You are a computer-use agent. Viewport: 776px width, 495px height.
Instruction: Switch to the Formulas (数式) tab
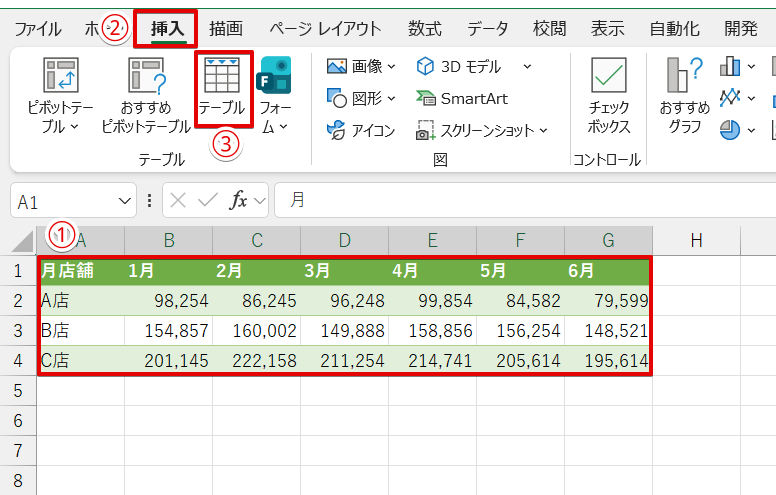pyautogui.click(x=425, y=29)
